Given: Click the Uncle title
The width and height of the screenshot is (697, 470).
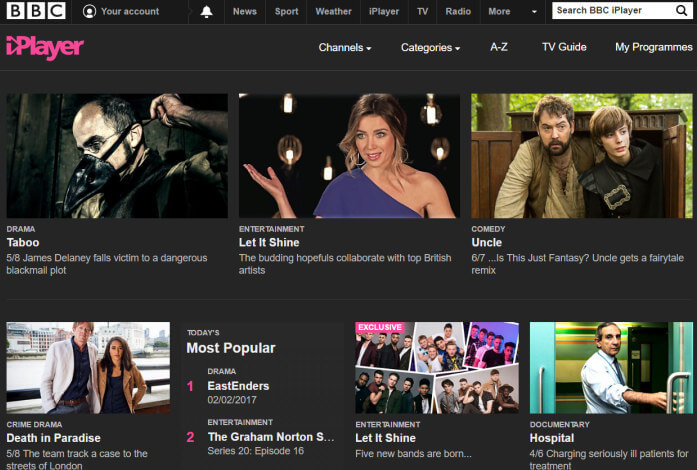Looking at the screenshot, I should tap(486, 242).
